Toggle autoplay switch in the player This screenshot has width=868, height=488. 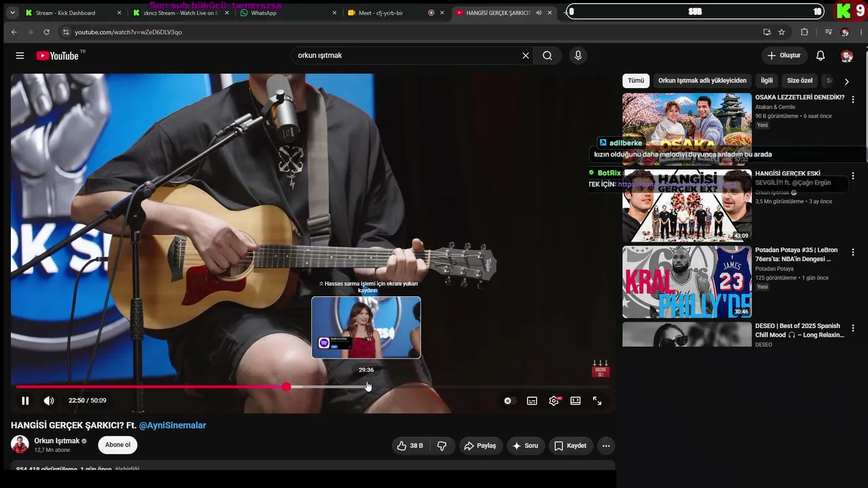[508, 401]
